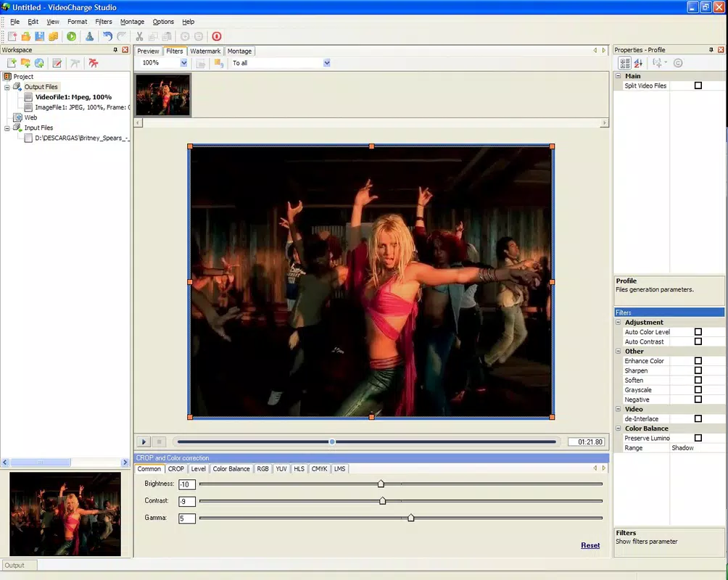The height and width of the screenshot is (580, 728).
Task: Toggle Auto Contrast checkbox
Action: (698, 341)
